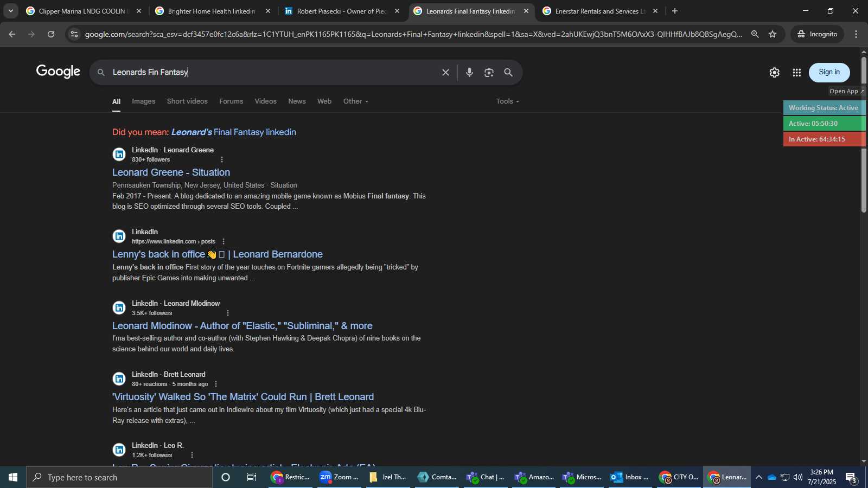Select the Short videos search tab
The image size is (868, 488).
(187, 101)
